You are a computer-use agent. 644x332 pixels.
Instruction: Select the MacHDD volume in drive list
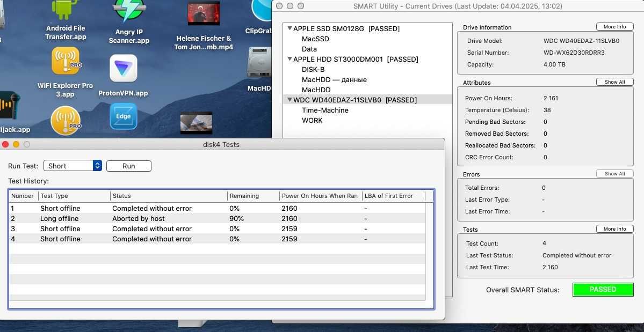(x=316, y=90)
